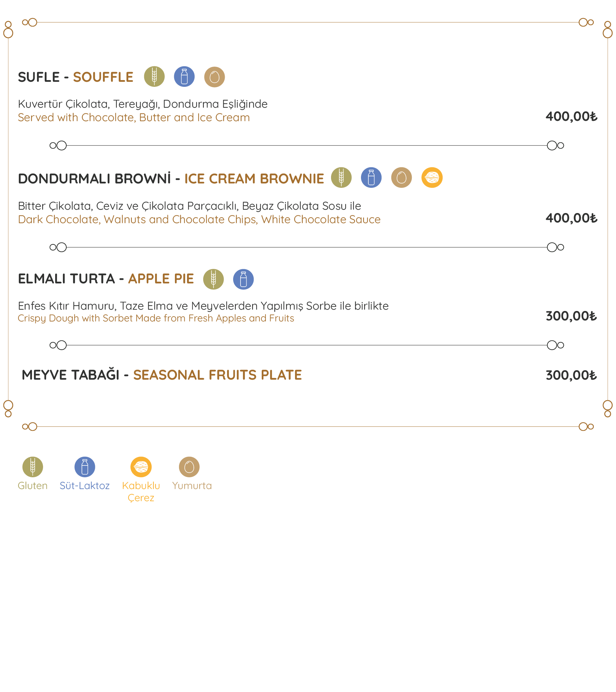Click the Gluten legend icon
Viewport: 616px width, 692px height.
coord(33,467)
